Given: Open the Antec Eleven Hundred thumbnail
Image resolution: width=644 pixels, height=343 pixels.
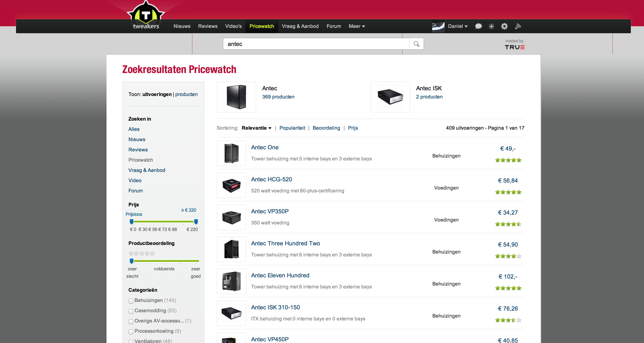Looking at the screenshot, I should point(231,281).
